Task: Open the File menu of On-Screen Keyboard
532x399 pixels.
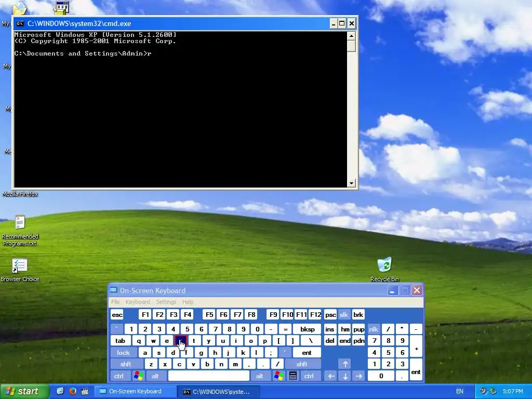Action: 115,302
